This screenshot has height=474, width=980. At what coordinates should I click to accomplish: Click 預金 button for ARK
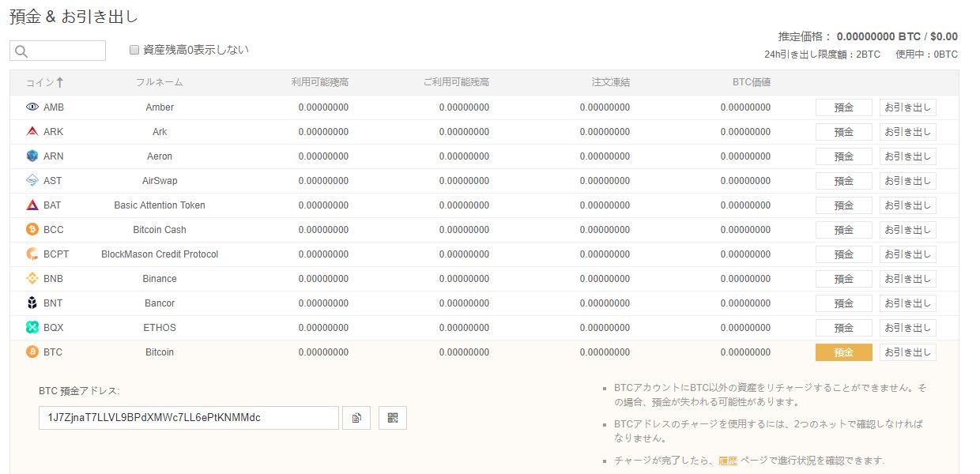tap(844, 132)
